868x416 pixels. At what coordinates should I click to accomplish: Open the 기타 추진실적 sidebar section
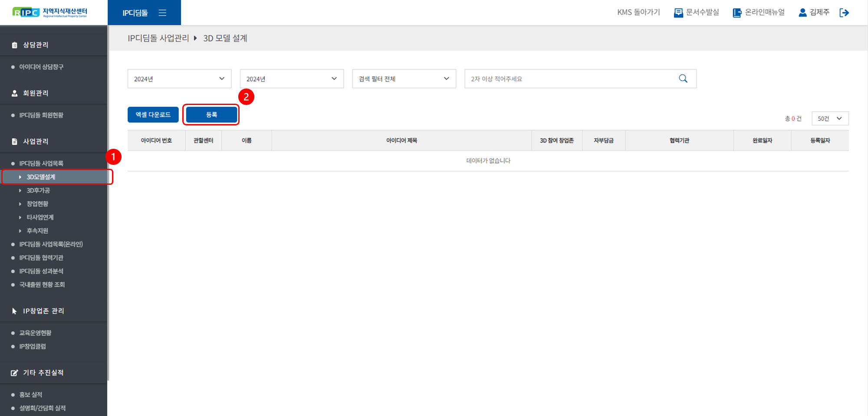click(43, 373)
